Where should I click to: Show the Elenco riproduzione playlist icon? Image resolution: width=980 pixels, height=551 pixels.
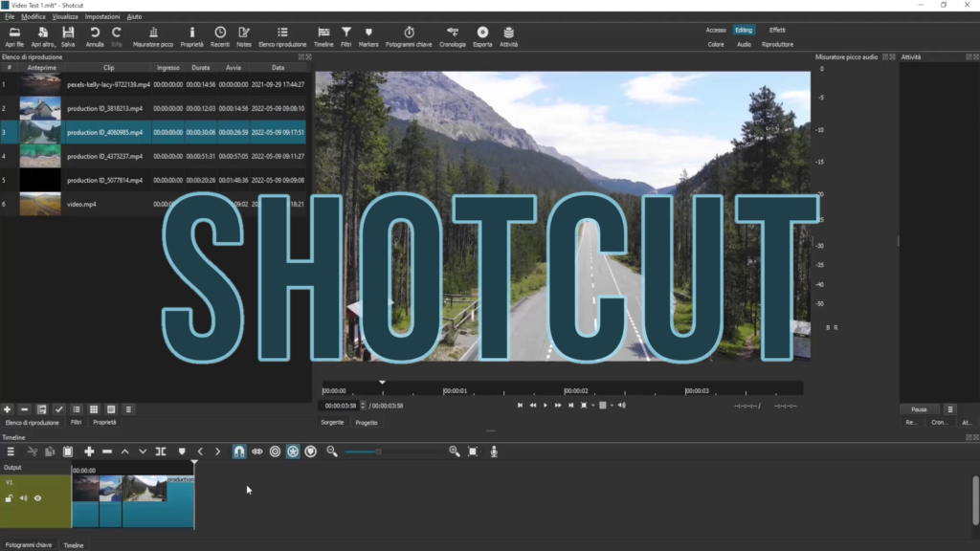point(282,37)
